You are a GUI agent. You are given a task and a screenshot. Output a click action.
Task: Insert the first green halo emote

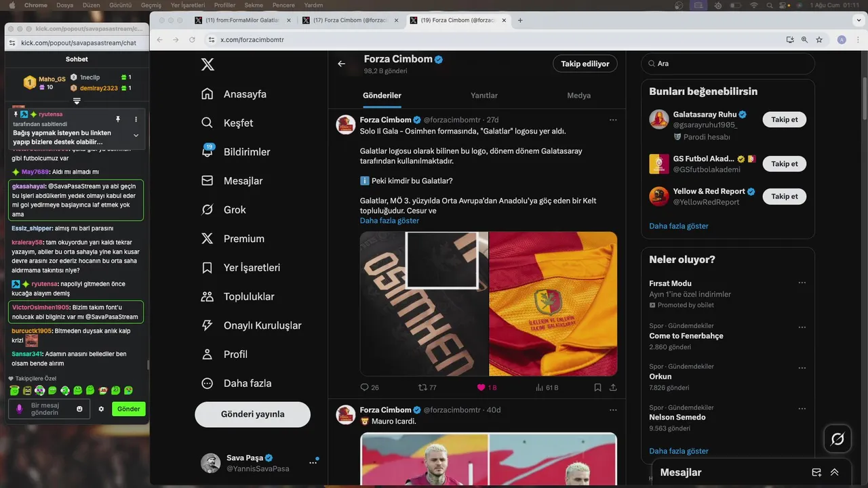[15, 390]
